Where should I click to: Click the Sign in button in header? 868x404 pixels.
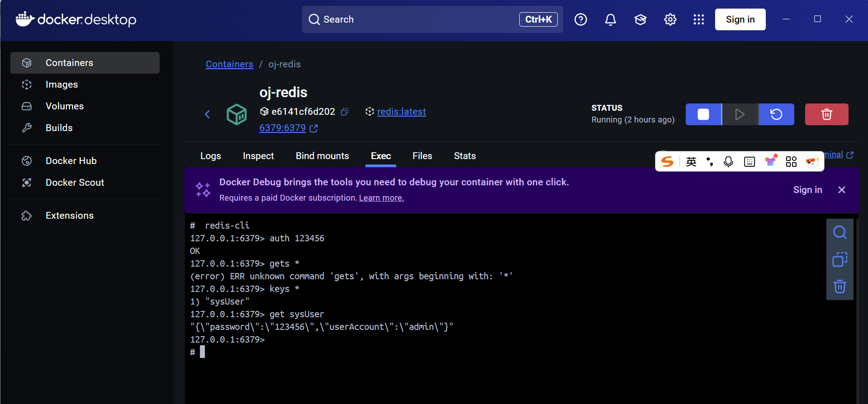[x=740, y=19]
